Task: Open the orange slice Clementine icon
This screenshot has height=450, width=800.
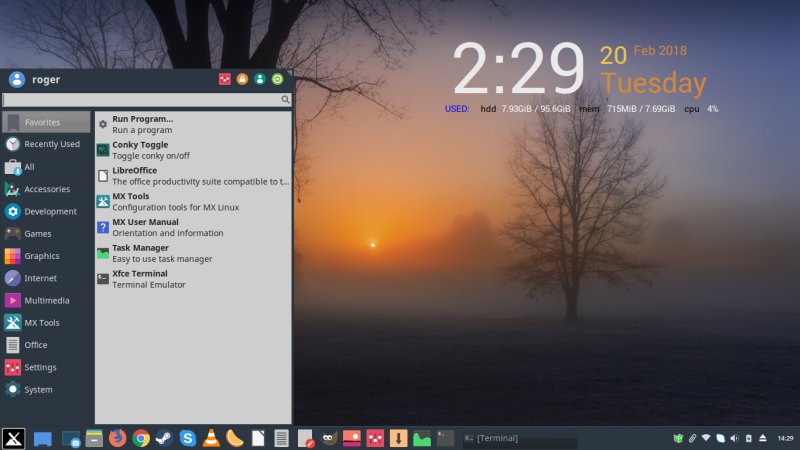Action: pos(235,438)
